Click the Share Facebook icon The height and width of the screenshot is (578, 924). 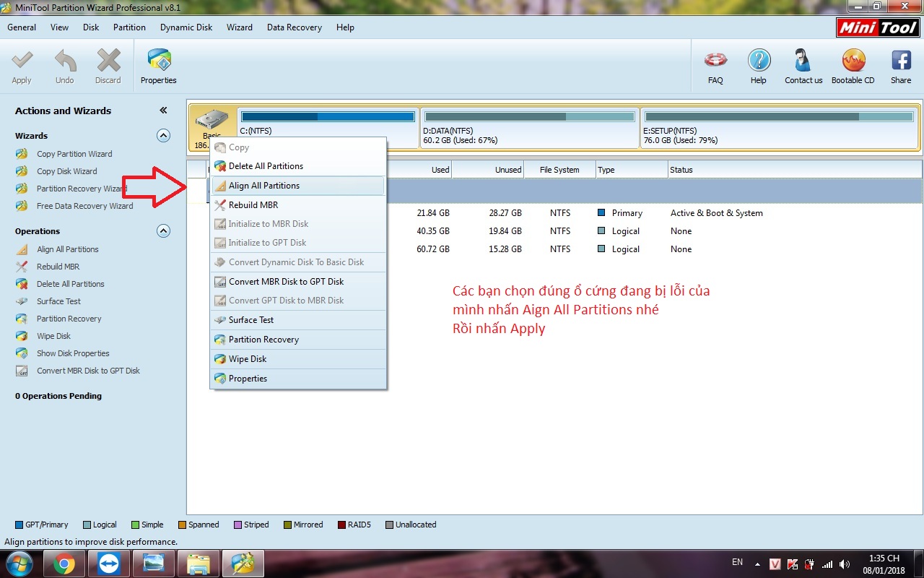tap(901, 66)
